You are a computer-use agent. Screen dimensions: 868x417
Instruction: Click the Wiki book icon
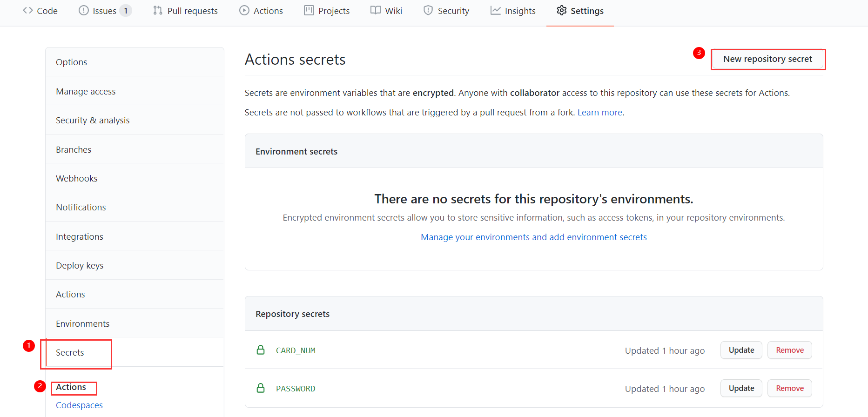[376, 11]
